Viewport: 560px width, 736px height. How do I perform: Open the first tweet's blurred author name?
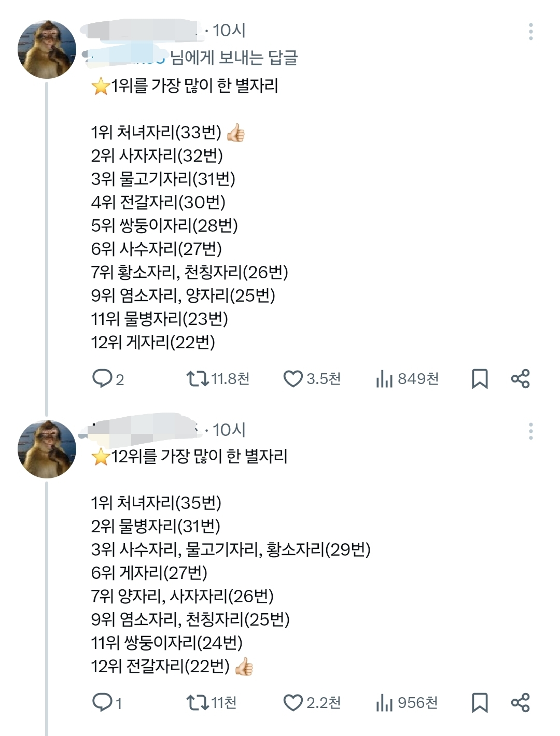coord(143,30)
